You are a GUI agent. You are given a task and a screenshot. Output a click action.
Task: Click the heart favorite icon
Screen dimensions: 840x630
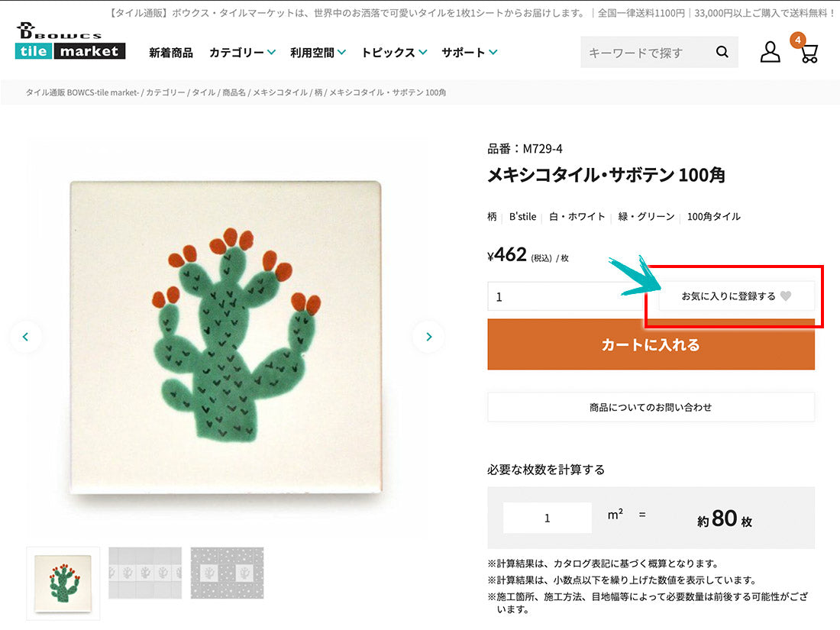pos(786,296)
